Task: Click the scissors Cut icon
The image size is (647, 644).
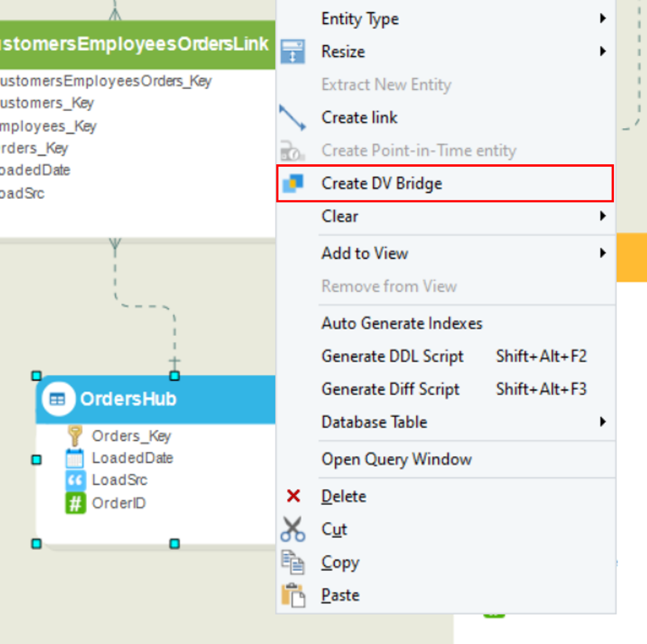Action: (293, 529)
